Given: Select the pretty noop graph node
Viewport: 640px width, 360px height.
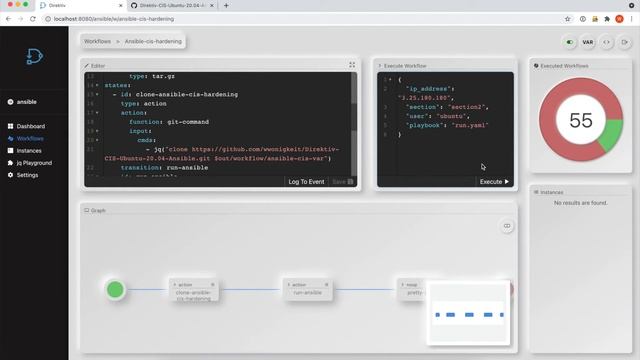Looking at the screenshot, I should coord(411,289).
